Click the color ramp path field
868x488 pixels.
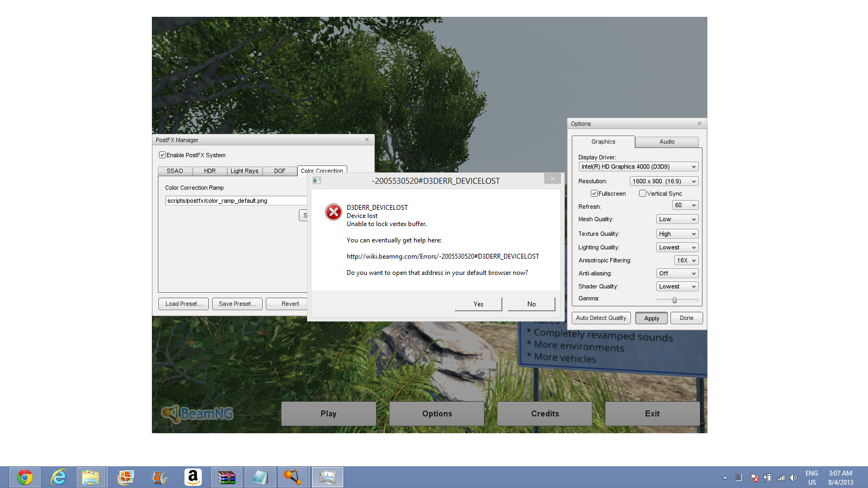[236, 201]
